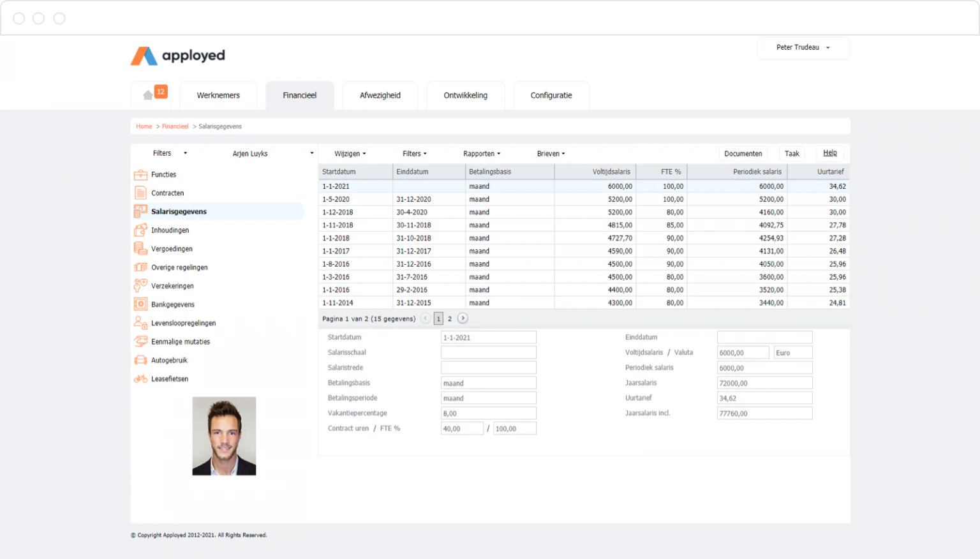
Task: Select Eenmalige mutaties from the menu
Action: click(x=181, y=341)
